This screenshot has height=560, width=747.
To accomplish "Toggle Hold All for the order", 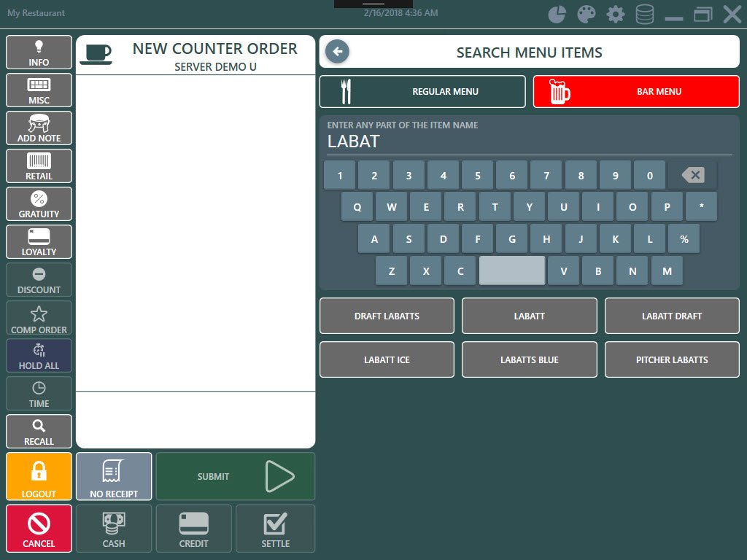I will point(39,356).
